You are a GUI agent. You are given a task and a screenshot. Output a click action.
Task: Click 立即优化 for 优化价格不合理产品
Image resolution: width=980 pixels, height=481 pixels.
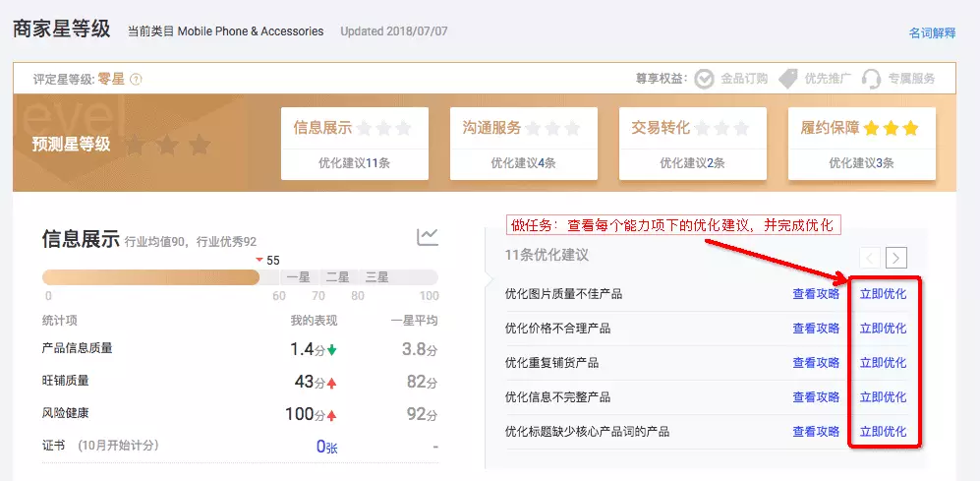coord(883,328)
